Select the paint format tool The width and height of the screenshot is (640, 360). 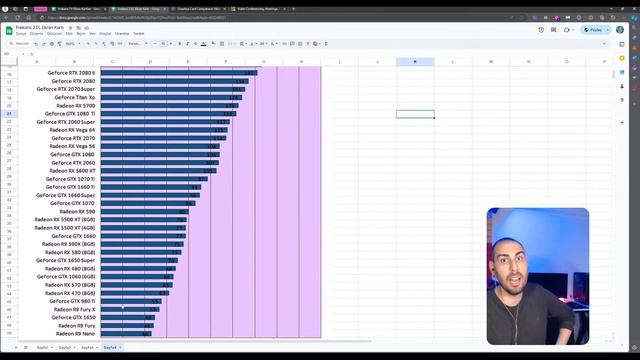59,44
